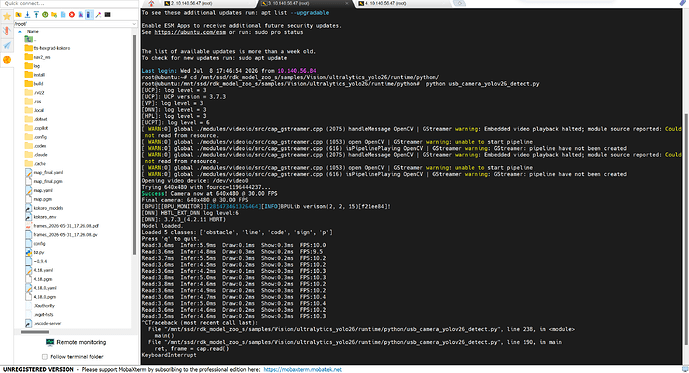
Task: Open the /root/ path dropdown arrow
Action: [134, 24]
